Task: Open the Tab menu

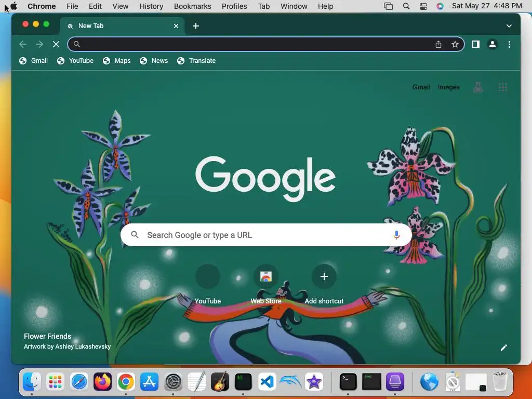Action: (263, 6)
